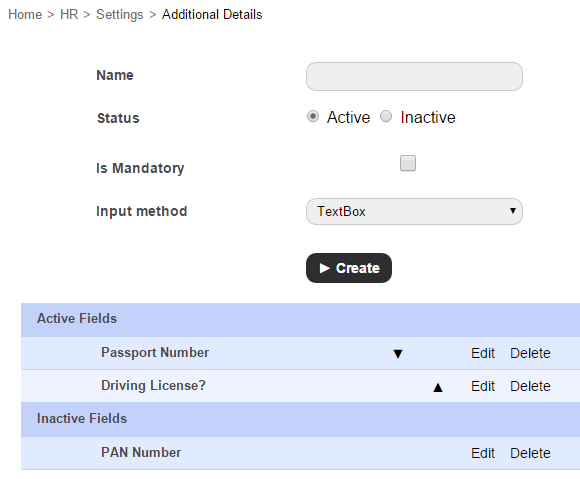Select the Inactive status radio button
580x479 pixels.
point(386,117)
